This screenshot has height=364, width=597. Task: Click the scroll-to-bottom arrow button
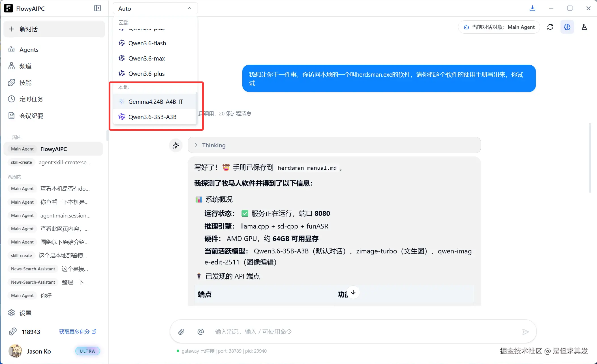pos(353,292)
